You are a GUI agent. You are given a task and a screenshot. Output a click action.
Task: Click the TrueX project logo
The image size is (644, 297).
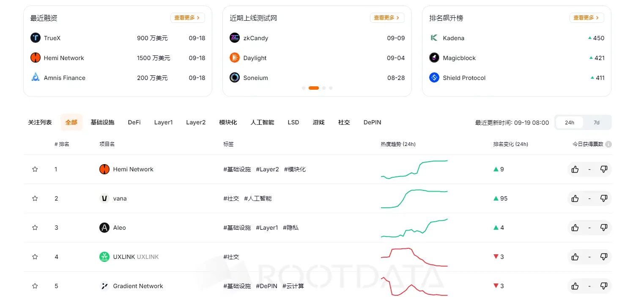coord(36,38)
